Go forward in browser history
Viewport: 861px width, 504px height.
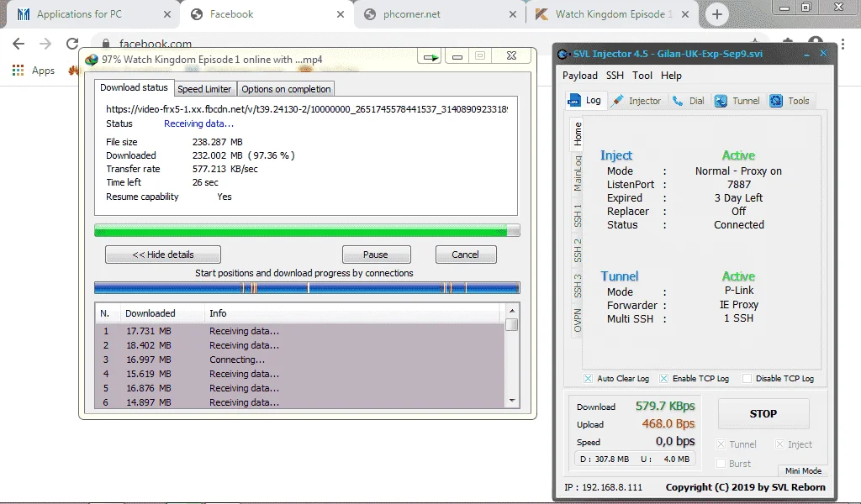(45, 44)
